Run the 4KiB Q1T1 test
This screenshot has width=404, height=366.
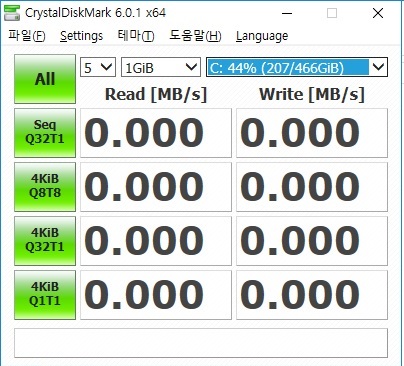point(45,295)
